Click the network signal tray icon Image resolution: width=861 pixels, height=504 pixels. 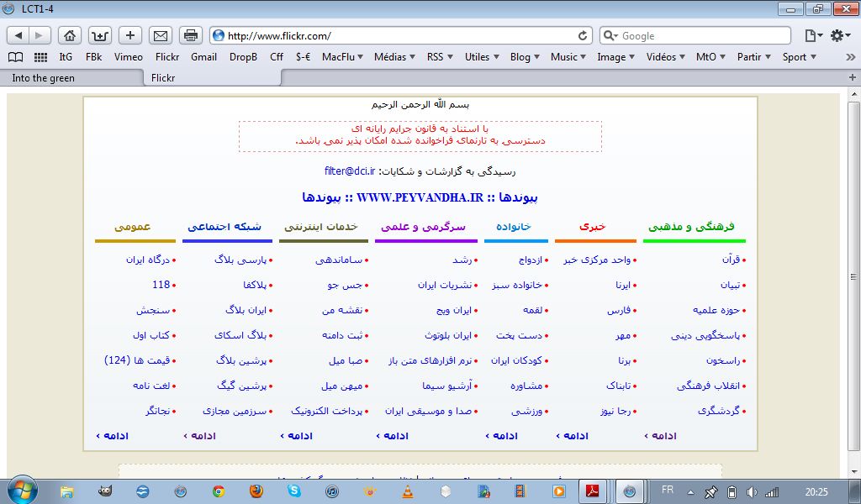(772, 492)
